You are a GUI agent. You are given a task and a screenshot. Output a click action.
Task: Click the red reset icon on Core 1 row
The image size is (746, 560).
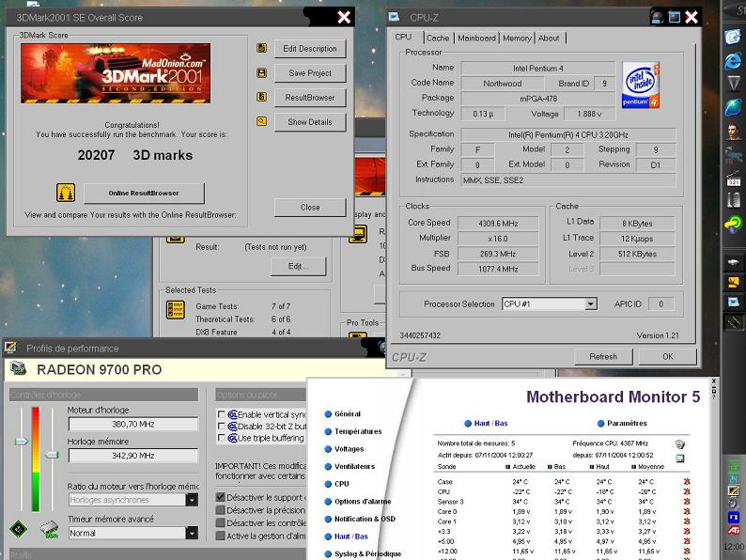(687, 521)
